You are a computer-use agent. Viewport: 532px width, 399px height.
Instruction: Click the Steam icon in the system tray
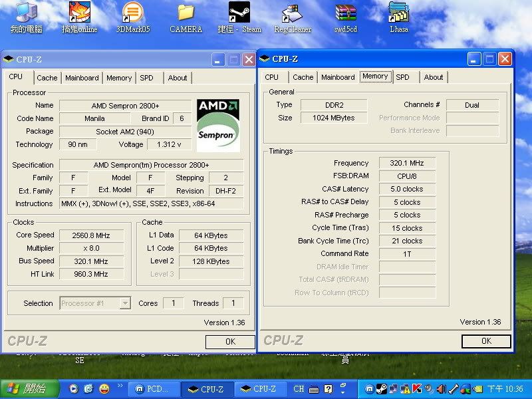382,389
